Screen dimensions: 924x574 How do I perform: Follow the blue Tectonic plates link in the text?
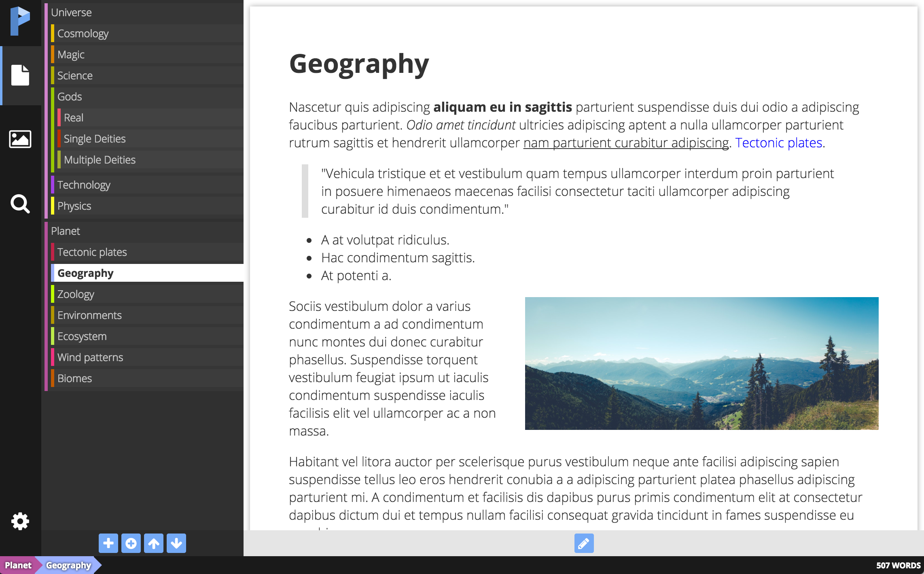pos(779,143)
